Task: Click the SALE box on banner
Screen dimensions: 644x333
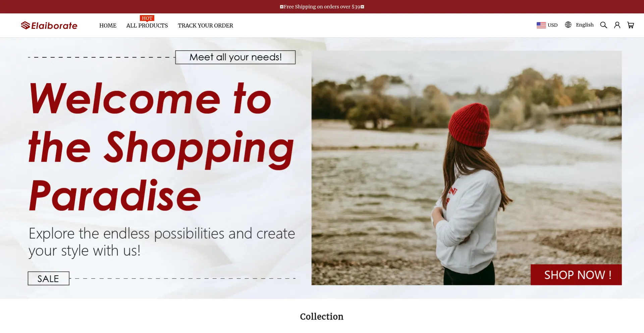Action: coord(49,278)
